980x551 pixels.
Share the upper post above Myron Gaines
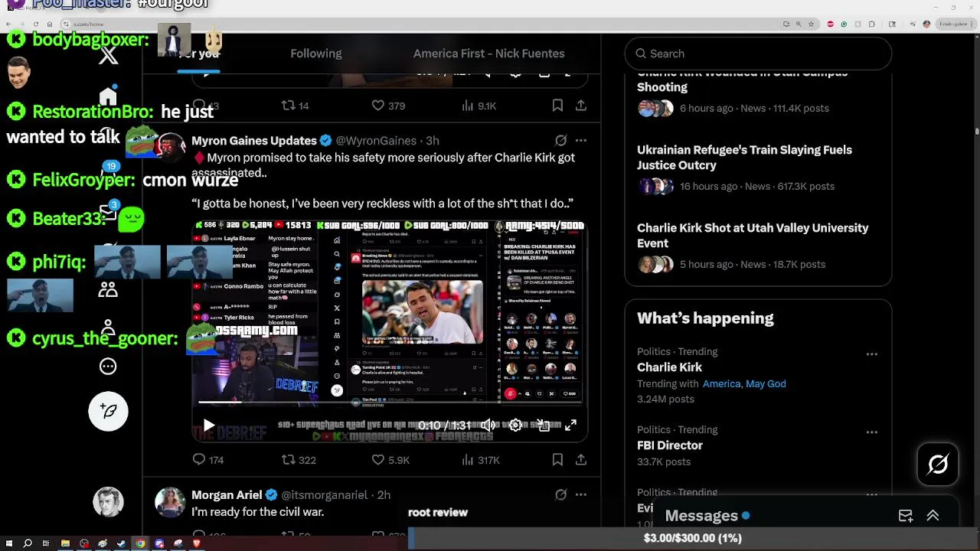pyautogui.click(x=581, y=106)
